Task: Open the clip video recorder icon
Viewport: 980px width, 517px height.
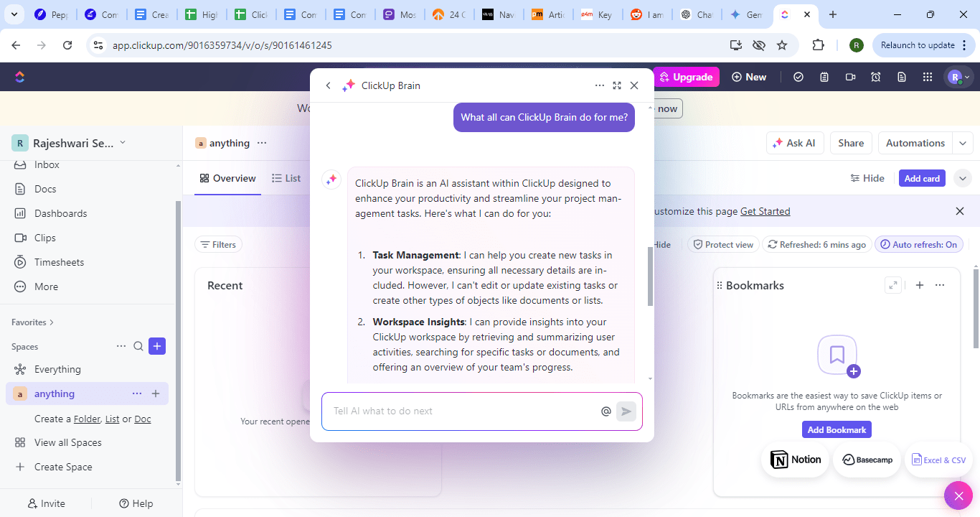Action: [851, 77]
